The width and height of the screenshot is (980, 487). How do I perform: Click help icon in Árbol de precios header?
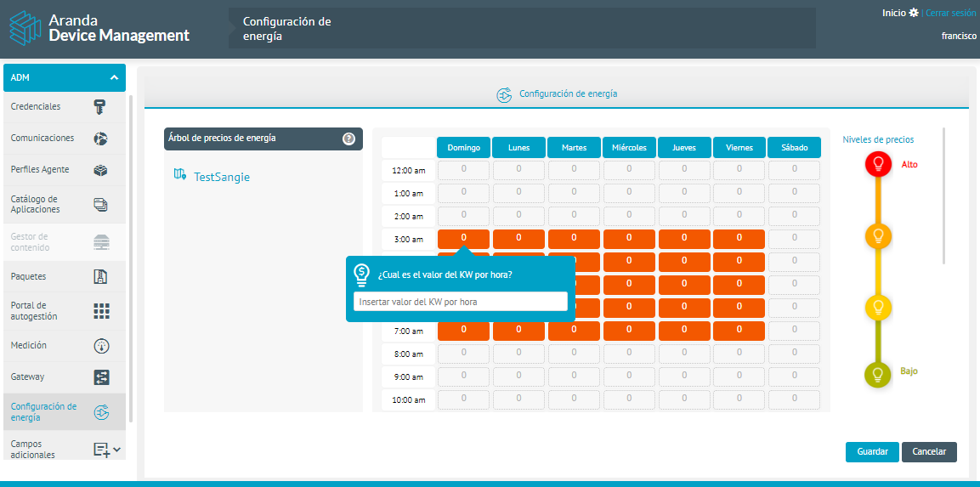[x=348, y=139]
